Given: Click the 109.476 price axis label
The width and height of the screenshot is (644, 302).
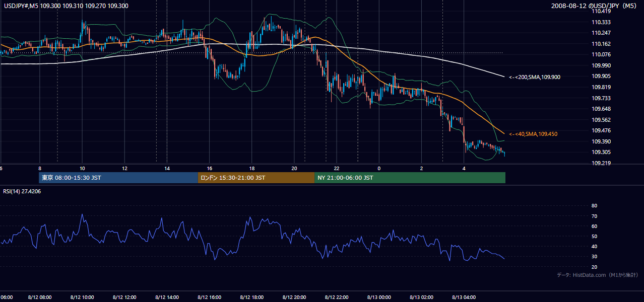Looking at the screenshot, I should point(602,130).
